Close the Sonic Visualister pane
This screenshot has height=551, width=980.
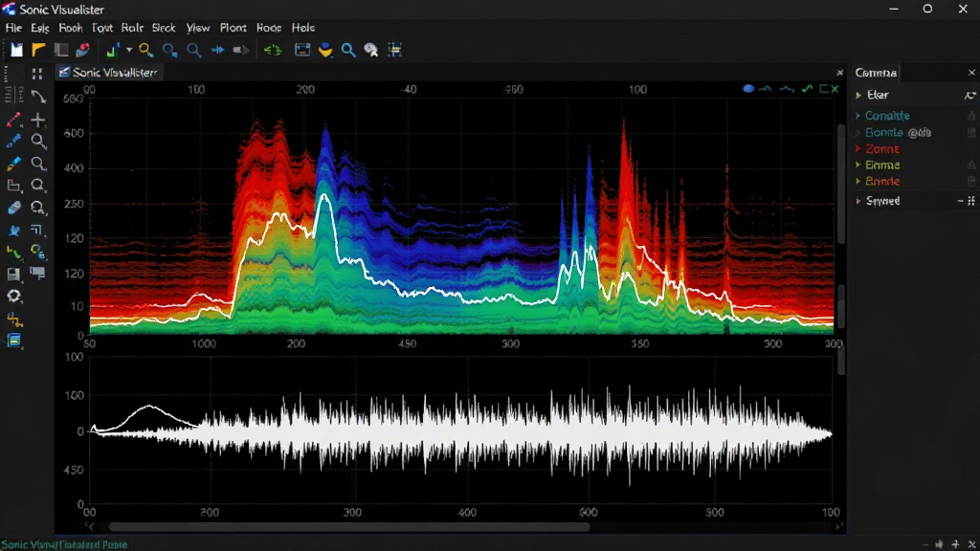coord(840,73)
